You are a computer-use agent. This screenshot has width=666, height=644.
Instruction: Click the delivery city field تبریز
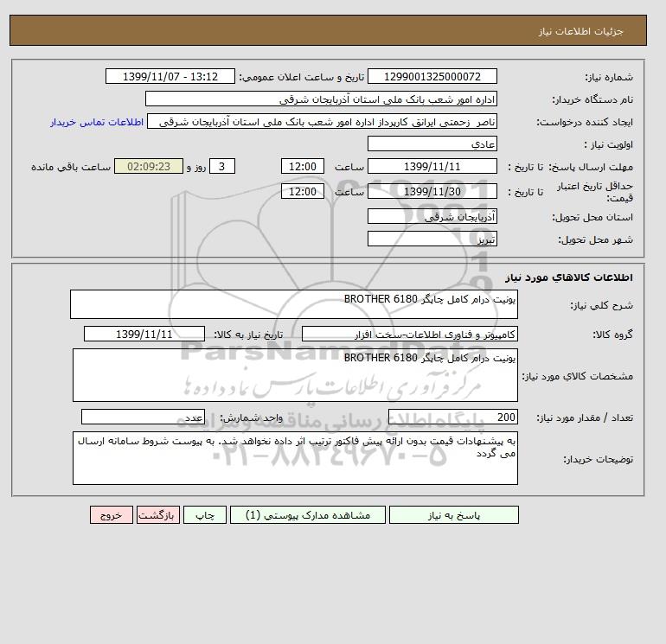(432, 239)
